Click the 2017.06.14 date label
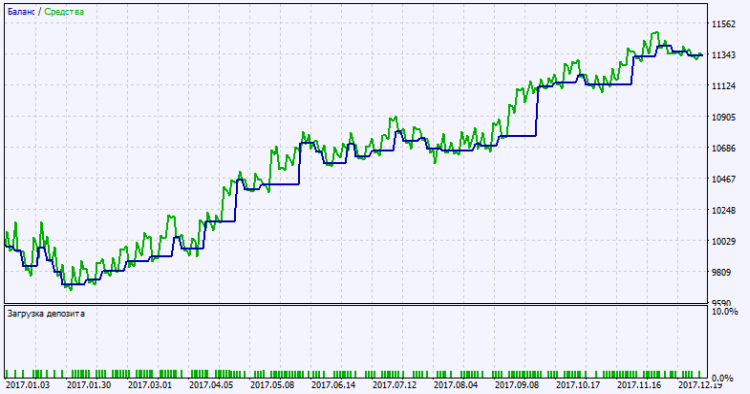 click(x=333, y=385)
